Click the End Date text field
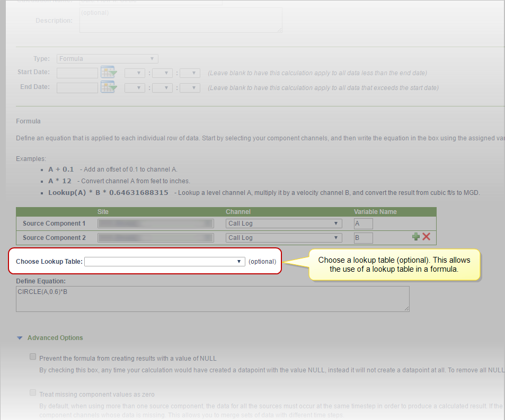The width and height of the screenshot is (505, 420). point(77,88)
